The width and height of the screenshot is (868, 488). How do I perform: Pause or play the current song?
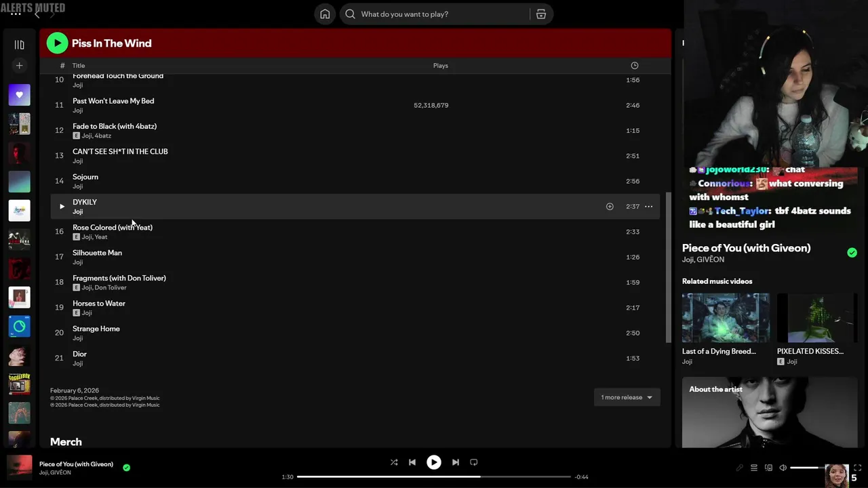coord(433,462)
